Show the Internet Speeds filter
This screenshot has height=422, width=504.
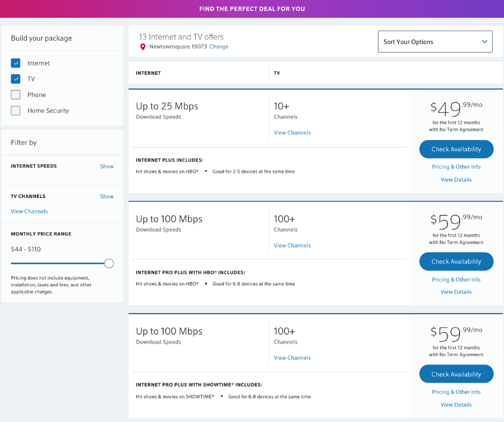(107, 166)
